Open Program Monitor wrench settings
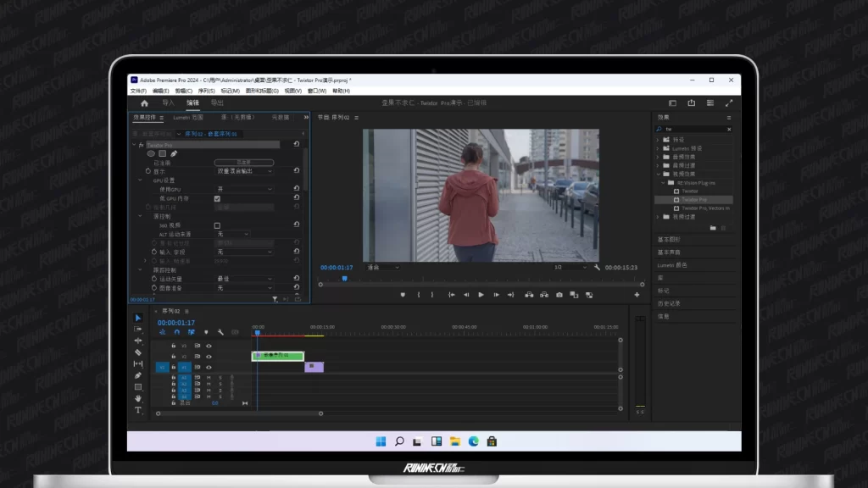Screen dimensions: 868x488 tap(598, 267)
